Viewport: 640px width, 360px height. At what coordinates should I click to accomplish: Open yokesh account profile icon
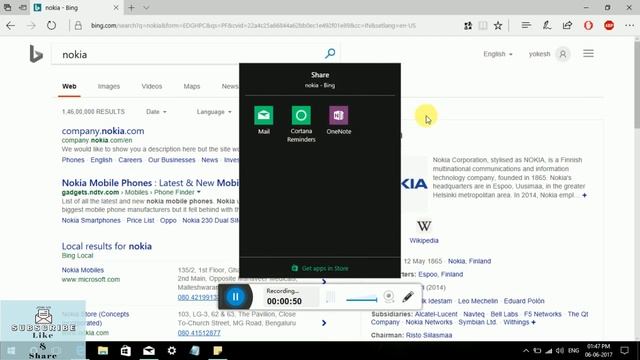562,54
